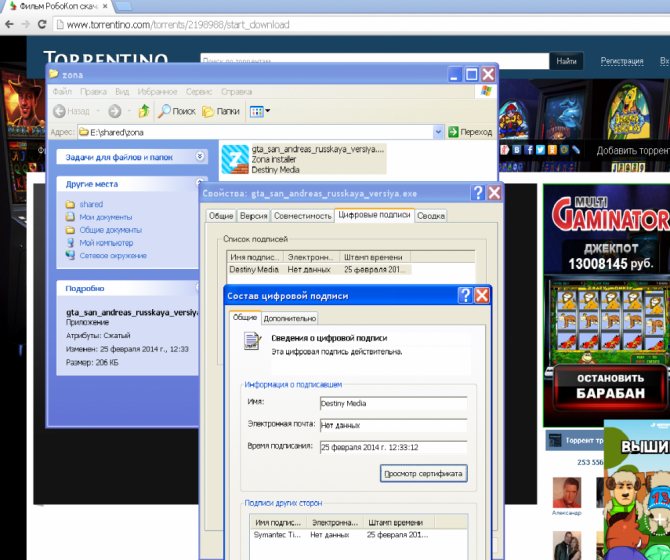Open the Файл menu in Explorer
This screenshot has width=670, height=560.
62,91
